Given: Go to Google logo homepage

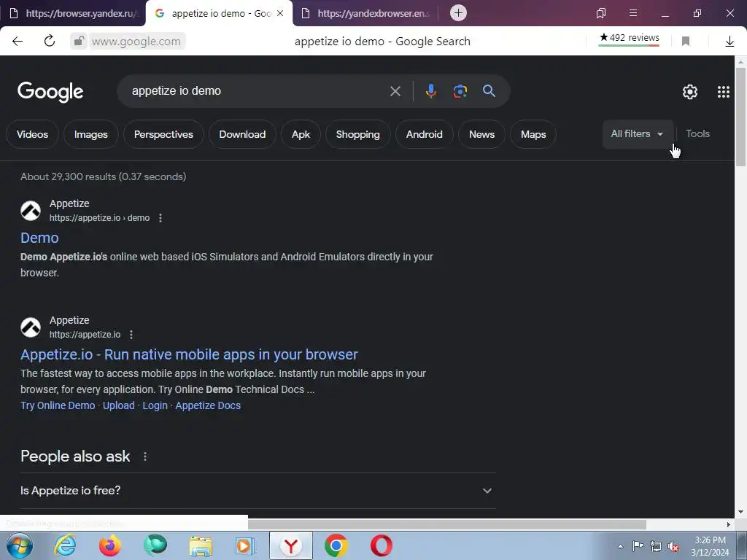Looking at the screenshot, I should (x=50, y=91).
